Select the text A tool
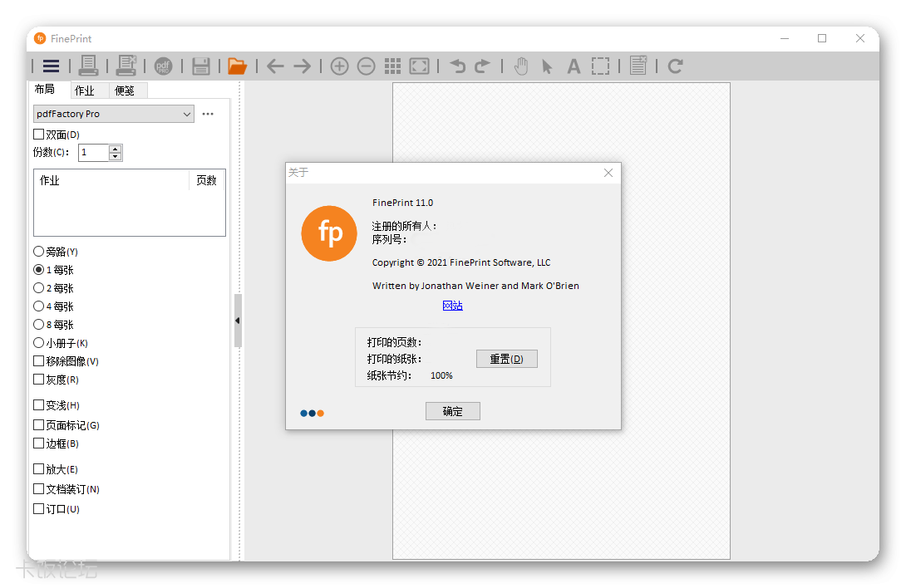 pyautogui.click(x=574, y=66)
